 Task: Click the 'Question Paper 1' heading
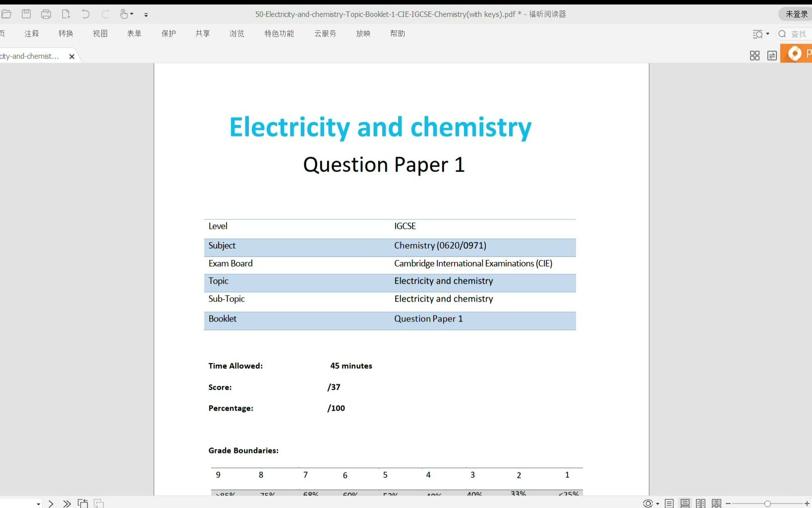[384, 165]
